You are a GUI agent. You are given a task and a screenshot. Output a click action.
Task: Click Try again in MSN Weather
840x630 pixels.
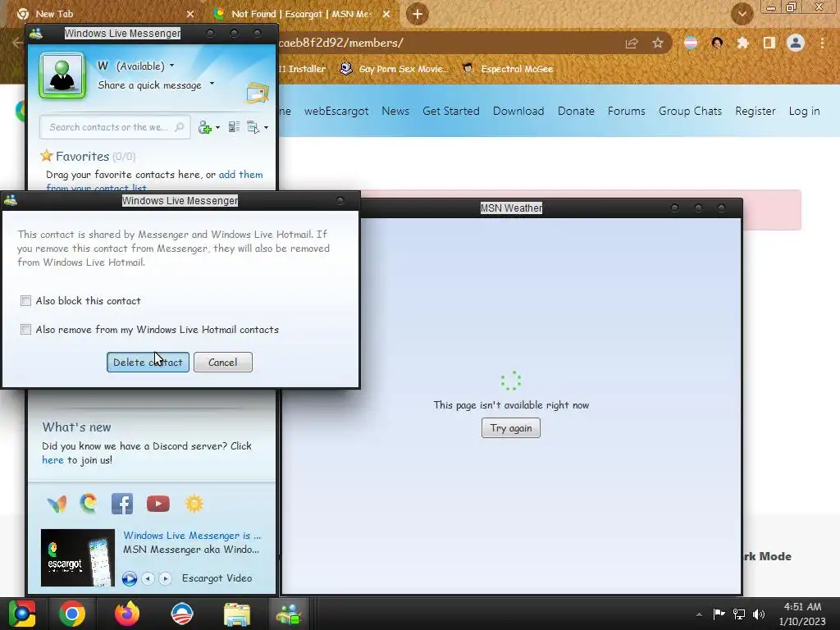click(511, 428)
